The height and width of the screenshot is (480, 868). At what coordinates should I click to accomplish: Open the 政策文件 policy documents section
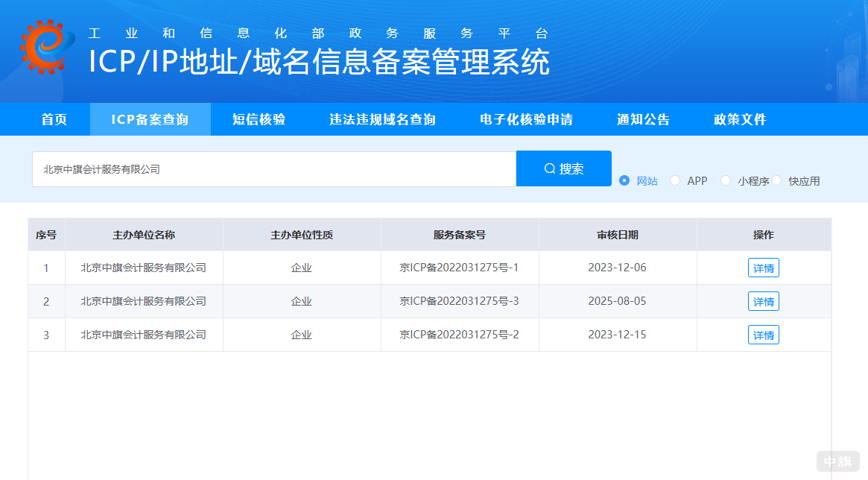[x=738, y=119]
